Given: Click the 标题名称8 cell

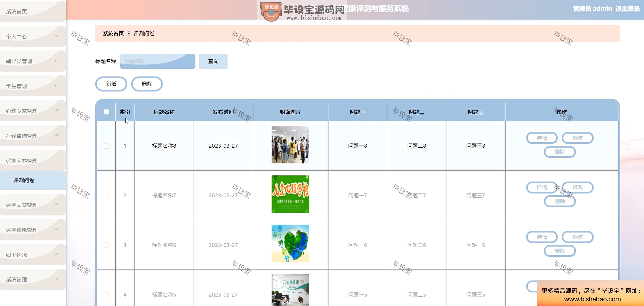Looking at the screenshot, I should pyautogui.click(x=164, y=146).
